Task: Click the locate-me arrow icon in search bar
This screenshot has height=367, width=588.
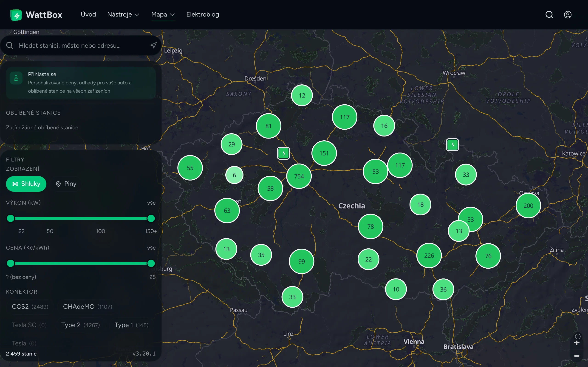Action: pyautogui.click(x=153, y=45)
